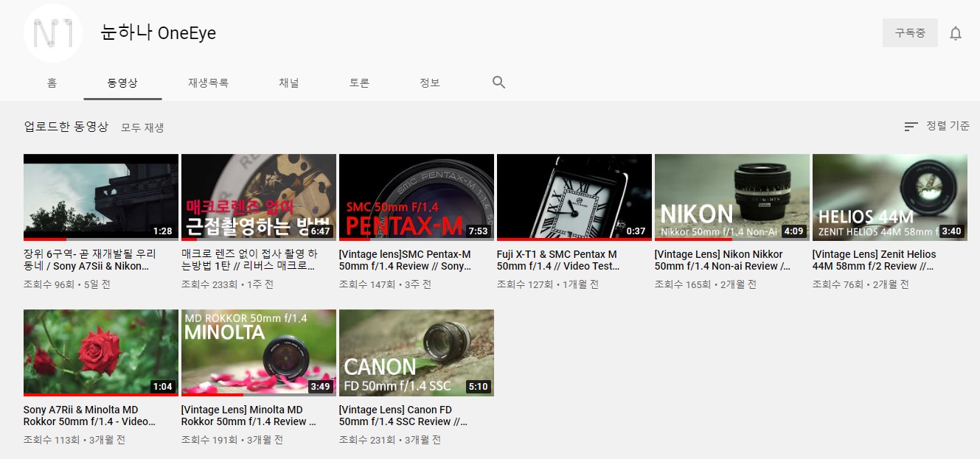Open the HELIOS 44M lens thumbnail
980x459 pixels.
tap(890, 197)
